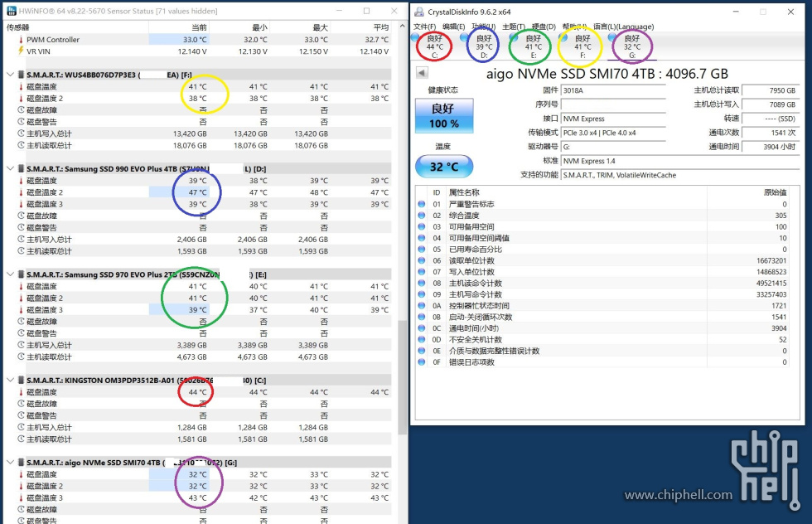The height and width of the screenshot is (524, 812).
Task: Collapse the aigo NVMe SSD SMI70 4TB [G:] group
Action: [x=10, y=463]
